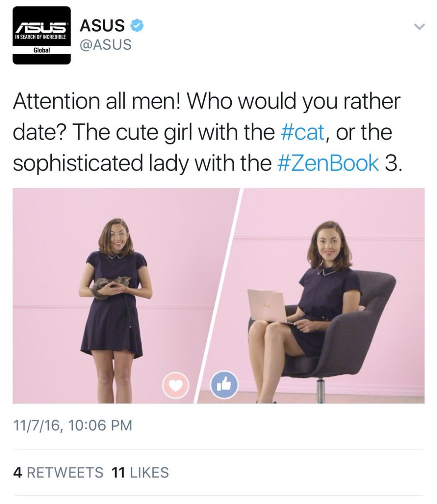Click the blue verified badge
The height and width of the screenshot is (504, 437).
point(137,26)
